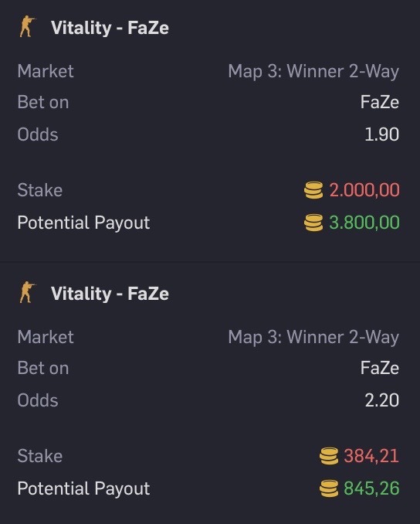Click the coin icon beside the 845,26 payout

329,488
